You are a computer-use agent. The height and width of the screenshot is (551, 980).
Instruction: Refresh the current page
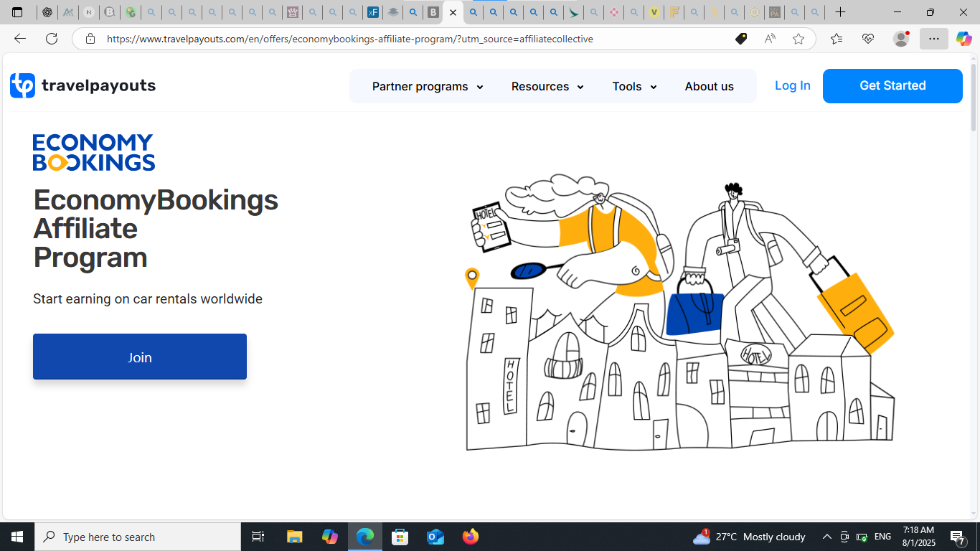tap(52, 39)
